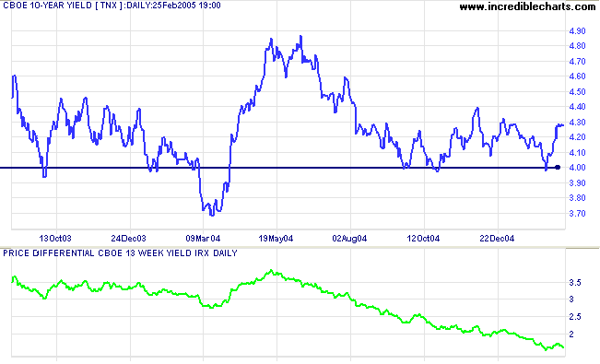The height and width of the screenshot is (364, 600).
Task: Click the CBOE 10-Year Yield chart title
Action: [x=112, y=6]
